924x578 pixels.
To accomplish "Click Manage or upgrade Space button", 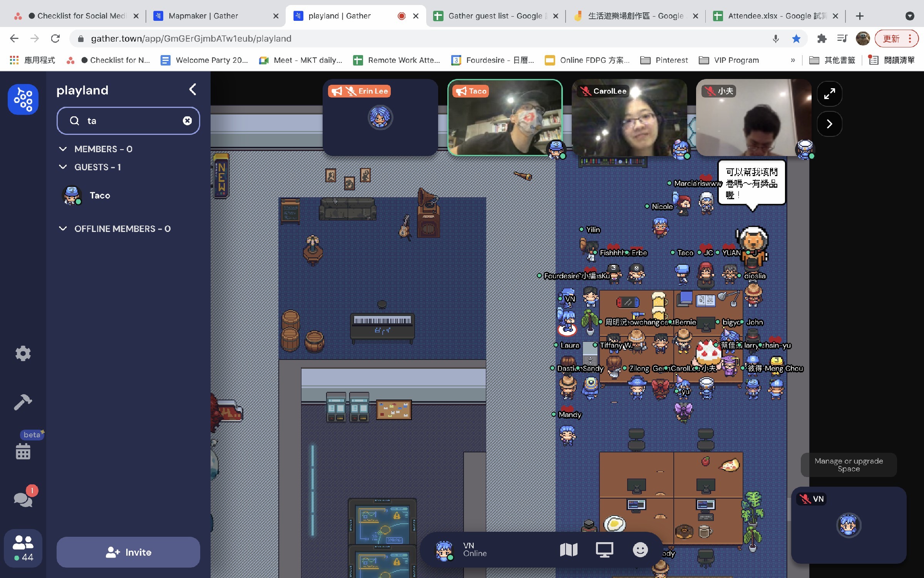I will pos(849,465).
